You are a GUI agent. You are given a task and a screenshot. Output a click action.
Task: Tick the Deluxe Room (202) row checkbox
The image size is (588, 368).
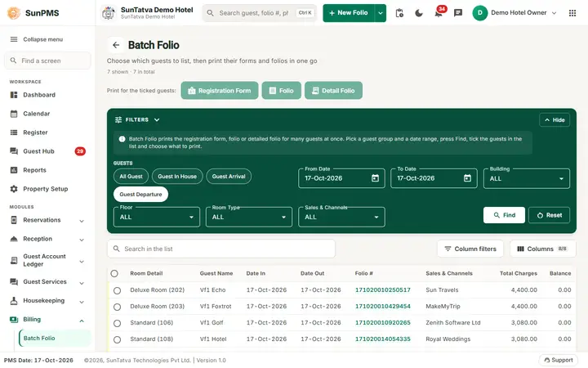tap(117, 290)
